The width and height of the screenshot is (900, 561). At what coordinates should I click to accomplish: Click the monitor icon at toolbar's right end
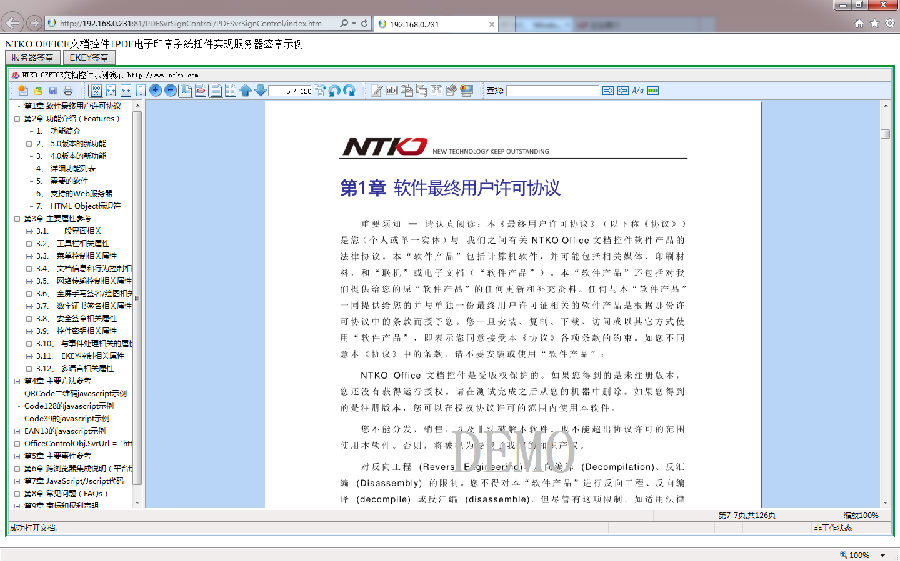tap(467, 90)
